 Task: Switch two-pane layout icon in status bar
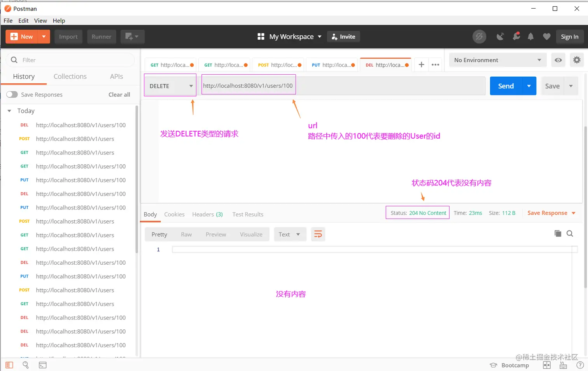tap(547, 365)
